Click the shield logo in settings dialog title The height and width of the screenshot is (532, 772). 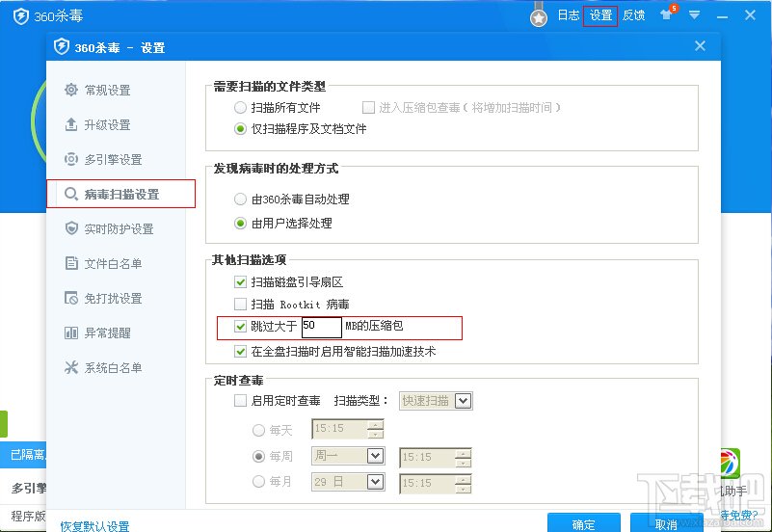tap(61, 47)
